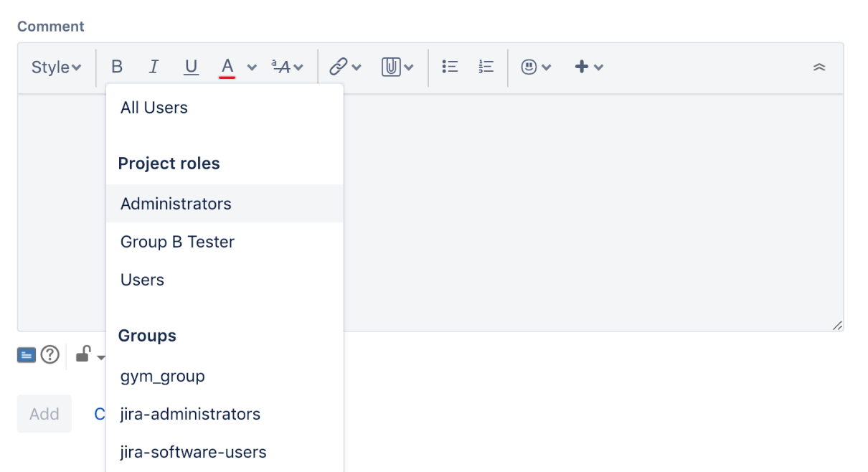Toggle bold text formatting
868x472 pixels.
coord(117,67)
